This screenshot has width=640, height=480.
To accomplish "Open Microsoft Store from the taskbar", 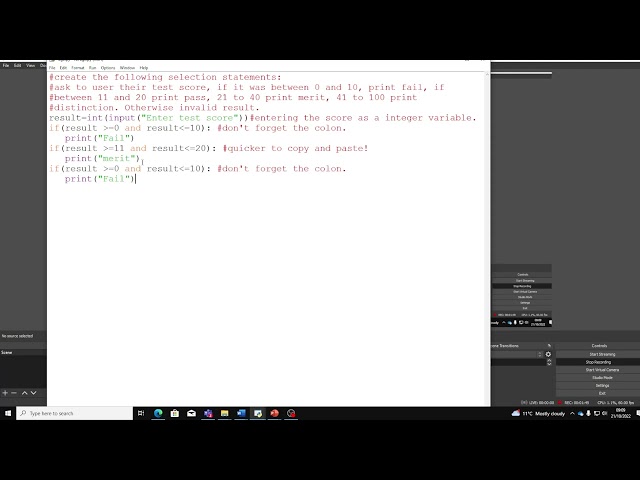I will pyautogui.click(x=175, y=413).
